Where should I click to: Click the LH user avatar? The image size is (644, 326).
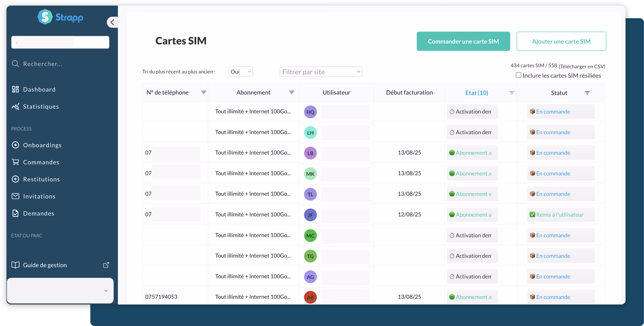310,133
